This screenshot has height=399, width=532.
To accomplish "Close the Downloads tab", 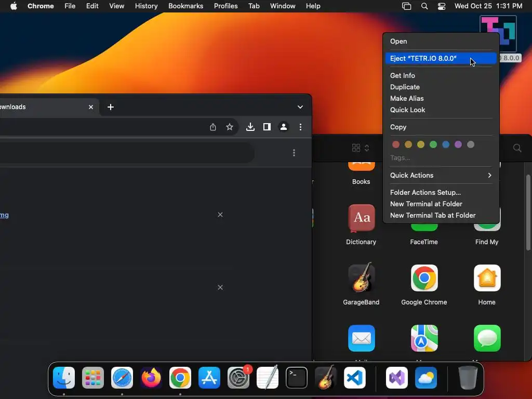I will pos(91,107).
